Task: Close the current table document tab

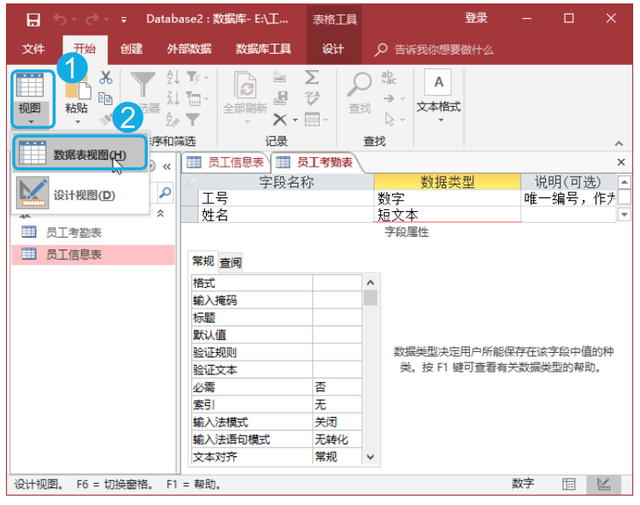Action: coord(621,162)
